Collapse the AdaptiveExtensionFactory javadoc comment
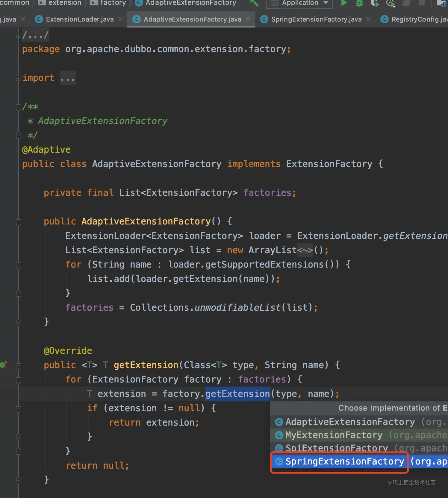The height and width of the screenshot is (498, 448). [18, 107]
